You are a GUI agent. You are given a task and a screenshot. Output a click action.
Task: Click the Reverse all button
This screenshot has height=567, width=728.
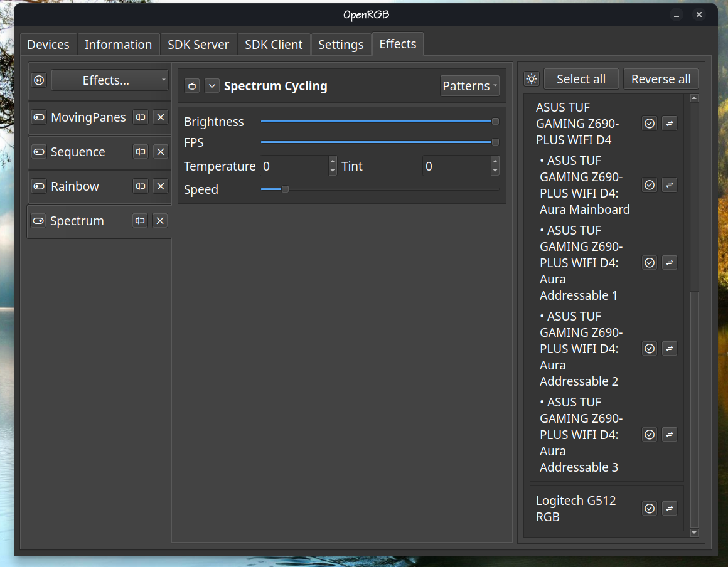pyautogui.click(x=661, y=79)
